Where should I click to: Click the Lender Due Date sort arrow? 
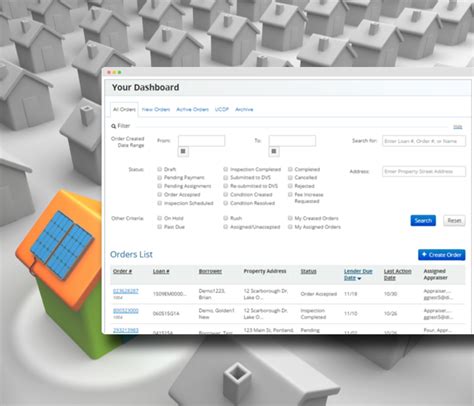[x=359, y=278]
